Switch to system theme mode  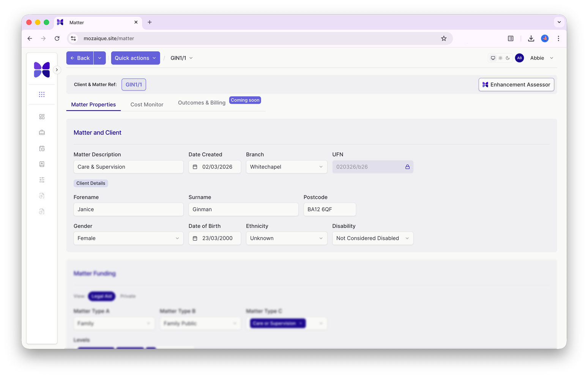pos(493,58)
